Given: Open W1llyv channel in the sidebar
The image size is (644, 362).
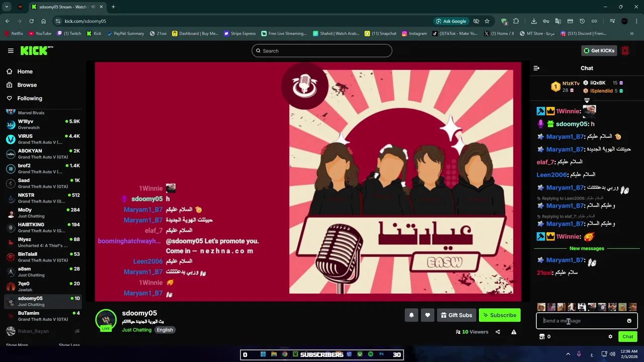Looking at the screenshot, I should point(43,124).
